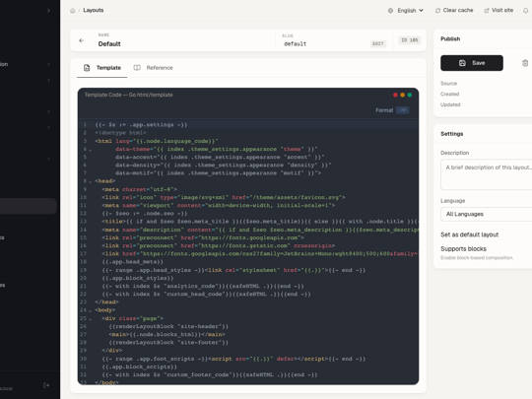The width and height of the screenshot is (532, 399).
Task: Click the slug field showing default
Action: pos(325,43)
